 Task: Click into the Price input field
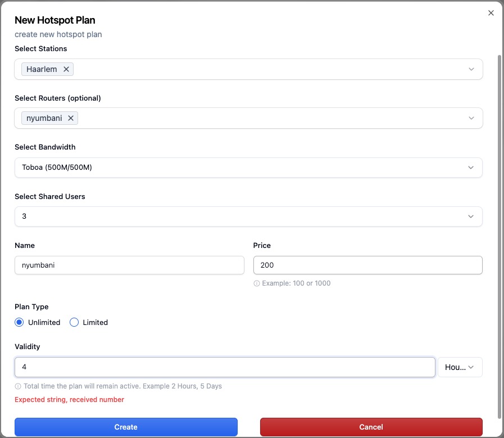pyautogui.click(x=367, y=265)
